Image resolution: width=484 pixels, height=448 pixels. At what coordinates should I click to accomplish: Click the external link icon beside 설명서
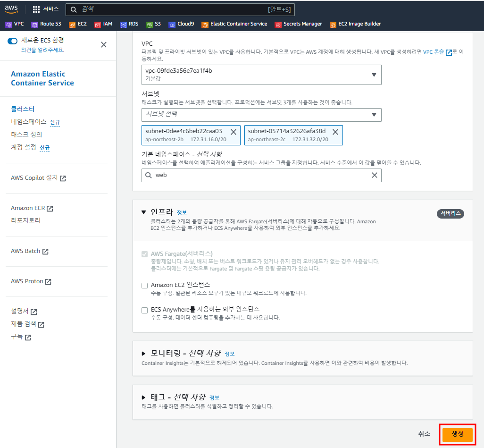click(33, 312)
